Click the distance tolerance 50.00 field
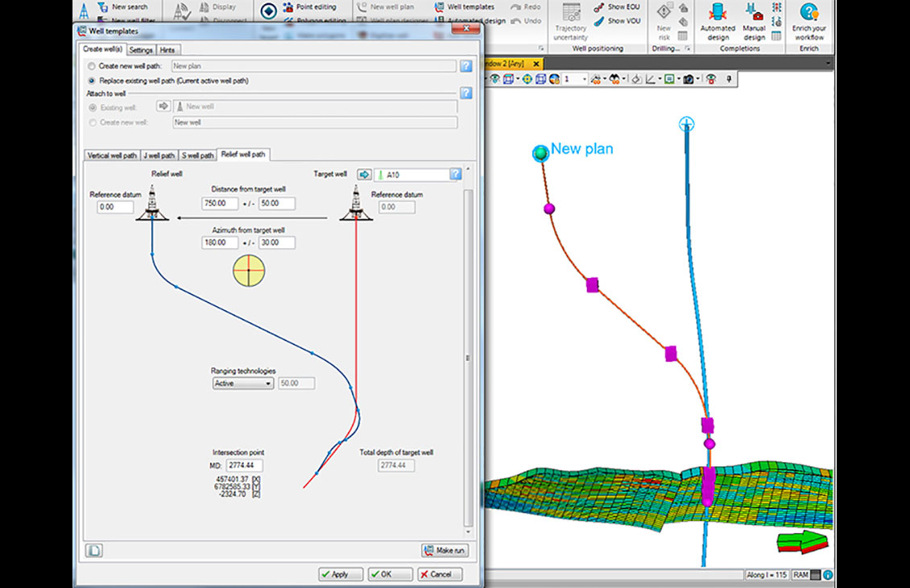Image resolution: width=910 pixels, height=588 pixels. coord(277,204)
